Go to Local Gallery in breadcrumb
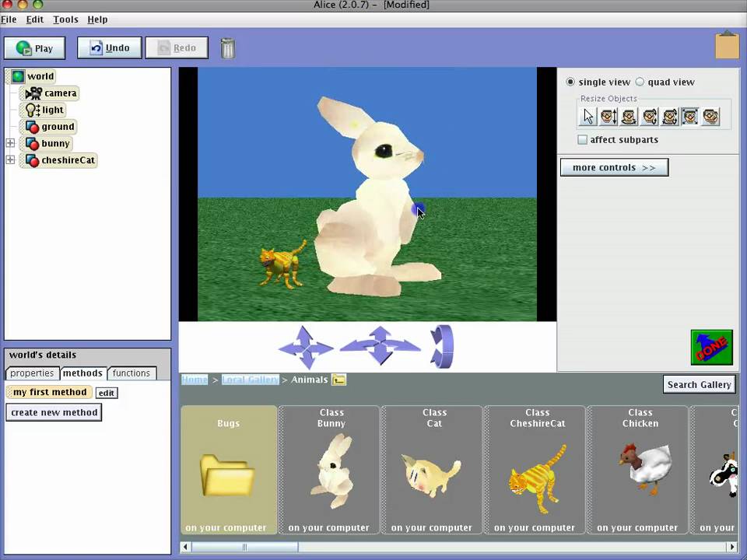747x560 pixels. coord(250,380)
